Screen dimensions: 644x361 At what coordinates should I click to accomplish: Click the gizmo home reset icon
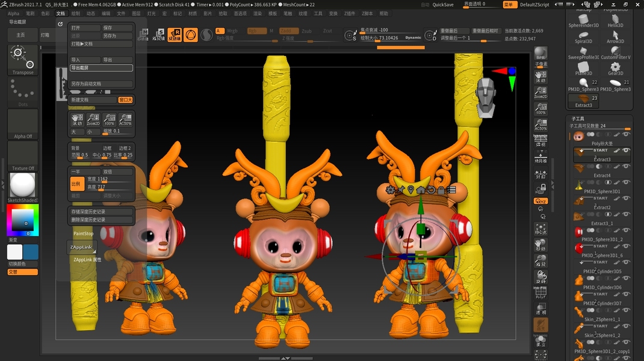click(x=421, y=190)
